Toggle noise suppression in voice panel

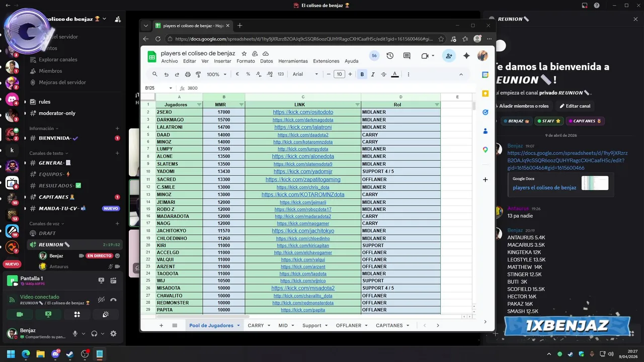pyautogui.click(x=101, y=300)
